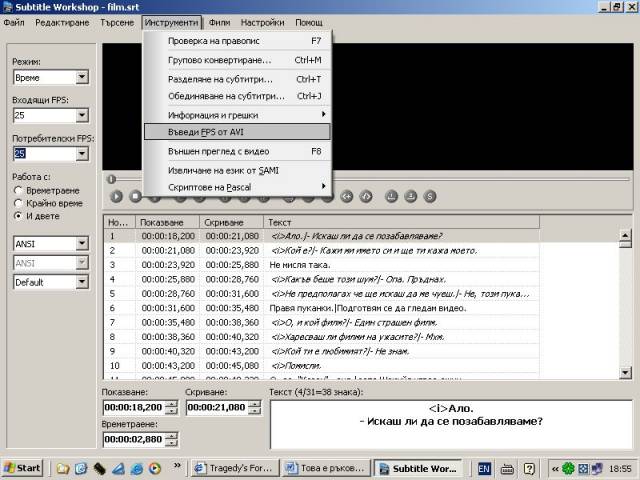The image size is (640, 480).
Task: Click the Потребителски FPS value field
Action: (x=44, y=153)
